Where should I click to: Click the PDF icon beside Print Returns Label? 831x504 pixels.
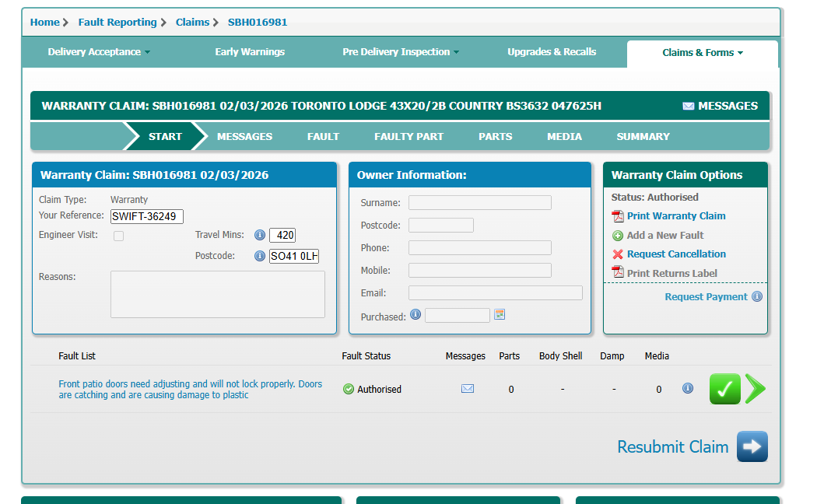click(x=618, y=273)
